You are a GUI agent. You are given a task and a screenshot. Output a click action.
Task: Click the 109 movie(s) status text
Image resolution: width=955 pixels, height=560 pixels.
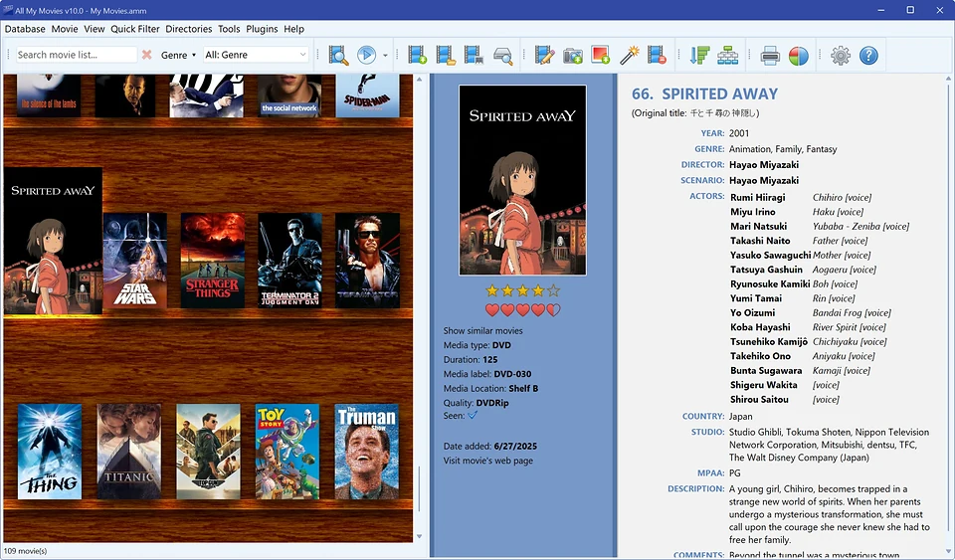coord(25,551)
